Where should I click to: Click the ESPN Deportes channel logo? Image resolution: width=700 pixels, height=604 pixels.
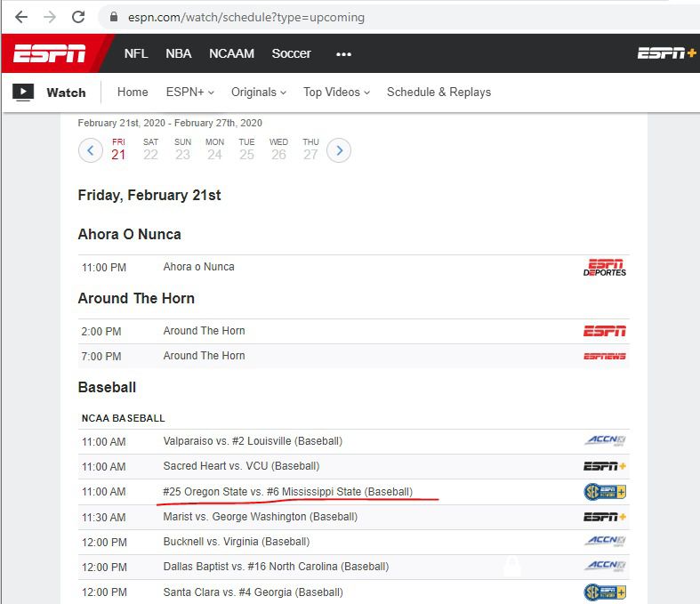604,267
